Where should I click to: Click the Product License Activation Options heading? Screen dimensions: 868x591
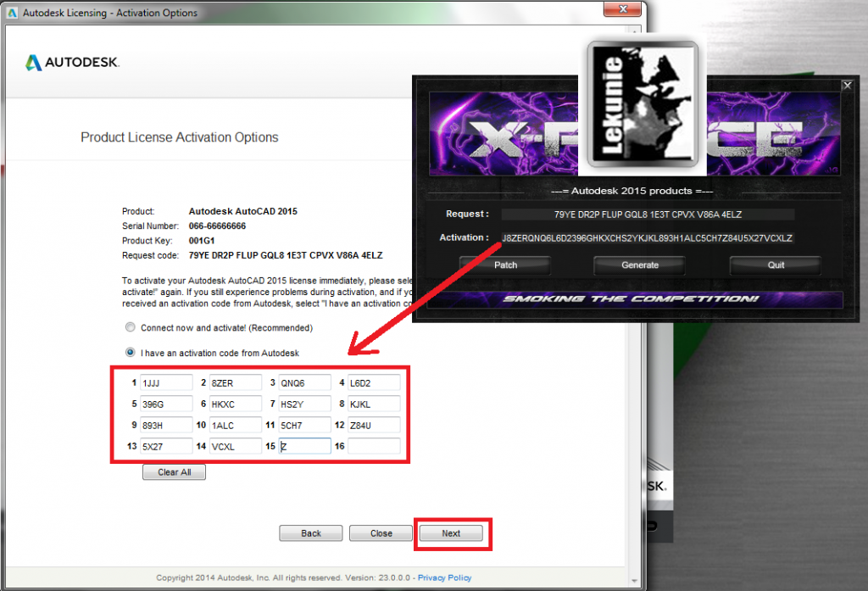tap(180, 137)
